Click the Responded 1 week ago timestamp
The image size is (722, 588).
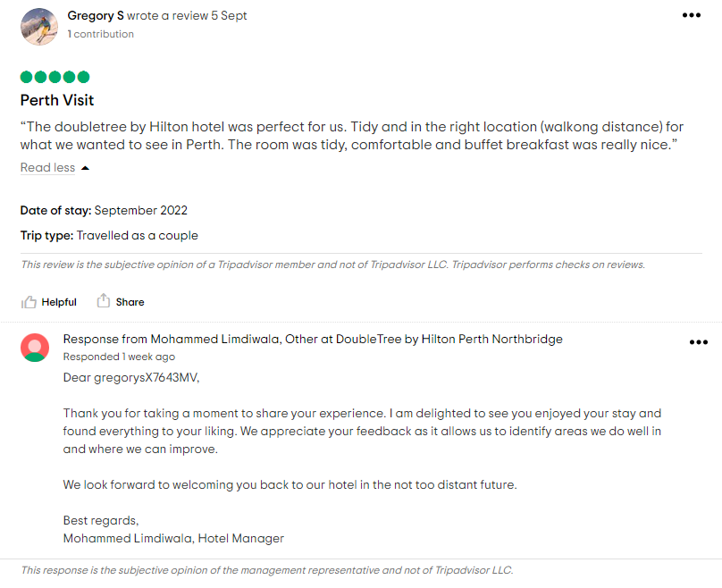(111, 356)
